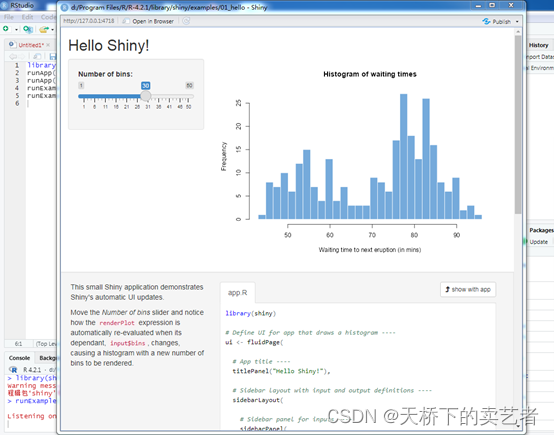
Task: Click the (Top Level) scope selector
Action: click(46, 344)
